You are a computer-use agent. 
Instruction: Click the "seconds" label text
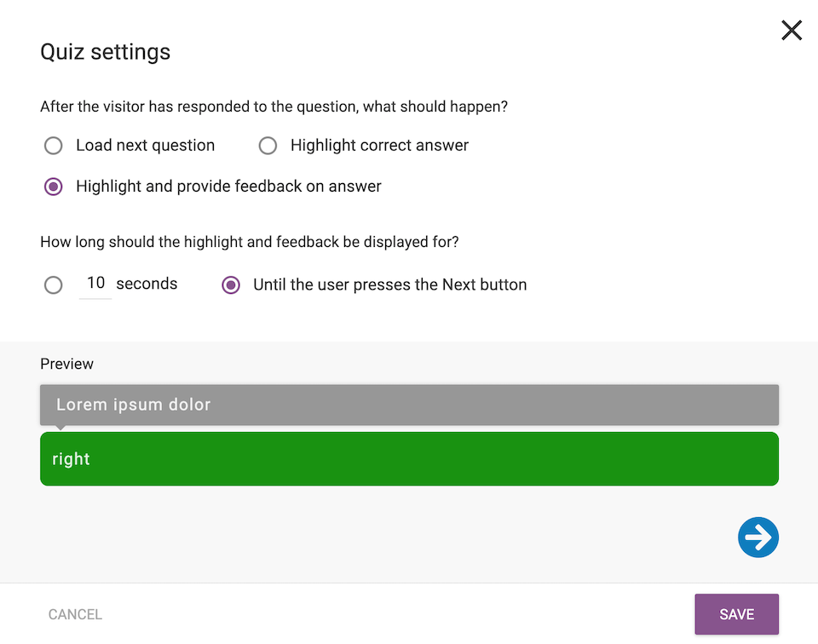[147, 285]
